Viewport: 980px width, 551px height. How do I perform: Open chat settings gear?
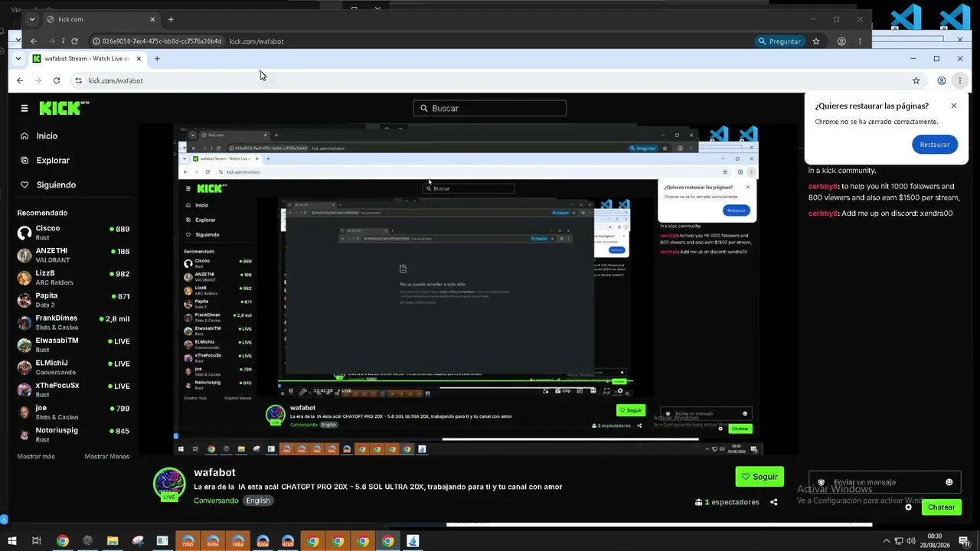click(x=909, y=507)
